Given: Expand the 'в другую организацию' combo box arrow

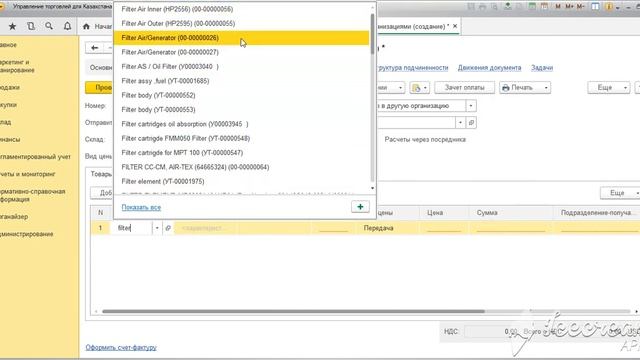Looking at the screenshot, I should point(471,106).
